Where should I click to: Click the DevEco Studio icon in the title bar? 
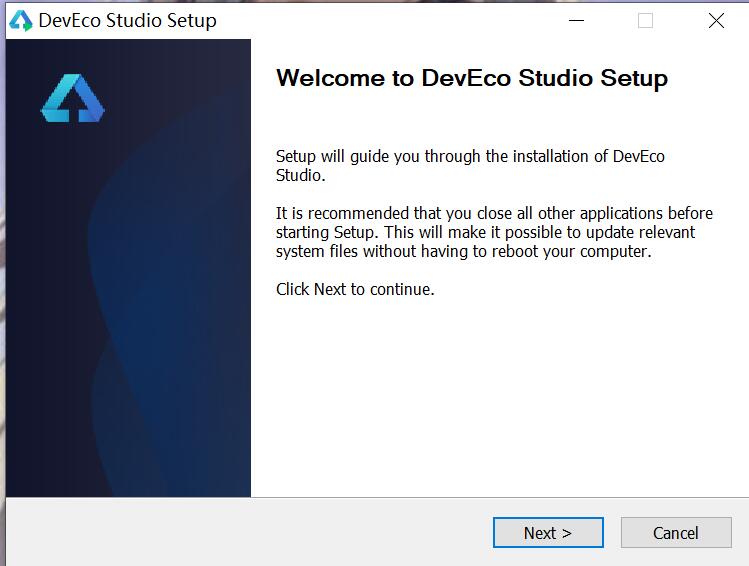click(21, 21)
